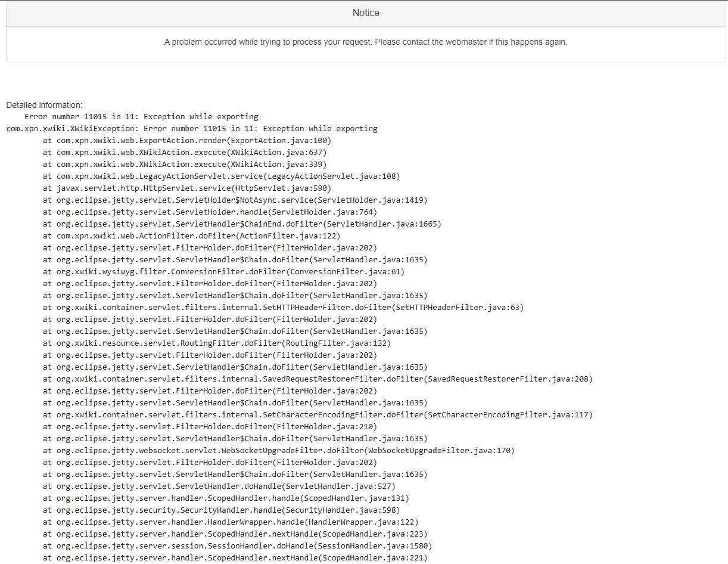Click the SetCharacterEncodingFilter.doFilter line
This screenshot has width=728, height=564.
pyautogui.click(x=318, y=415)
